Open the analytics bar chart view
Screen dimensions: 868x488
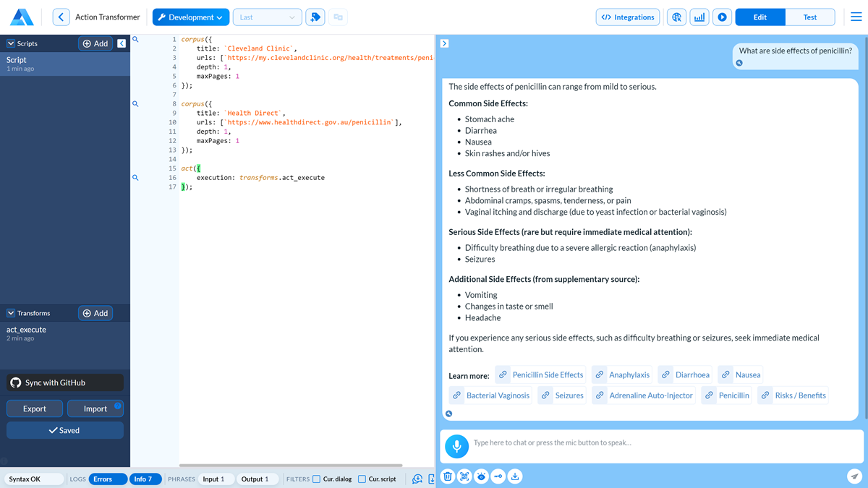[x=699, y=17]
